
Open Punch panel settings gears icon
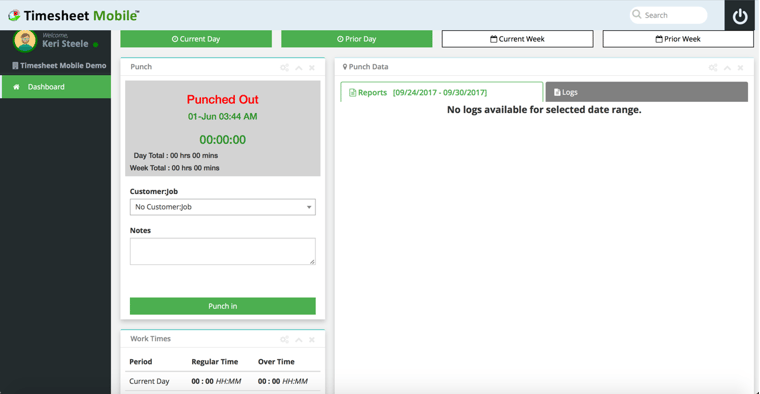click(285, 67)
